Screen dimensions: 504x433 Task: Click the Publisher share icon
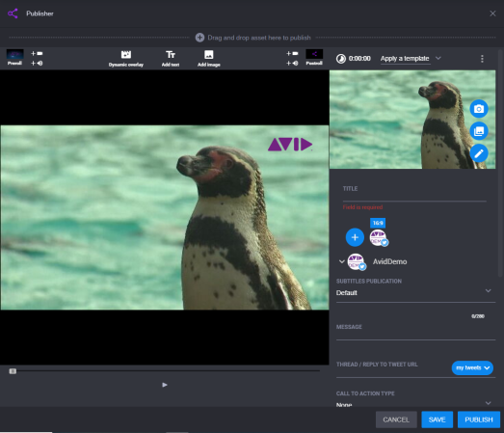[x=13, y=14]
